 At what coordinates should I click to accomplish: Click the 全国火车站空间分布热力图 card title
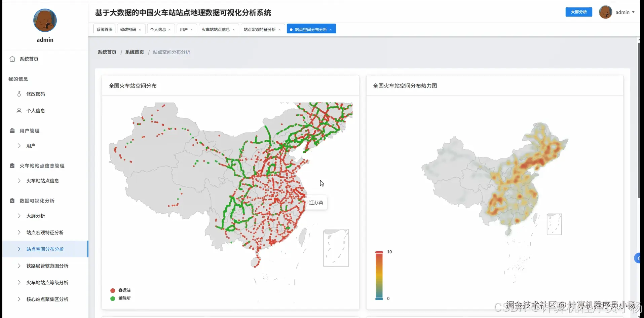point(405,86)
